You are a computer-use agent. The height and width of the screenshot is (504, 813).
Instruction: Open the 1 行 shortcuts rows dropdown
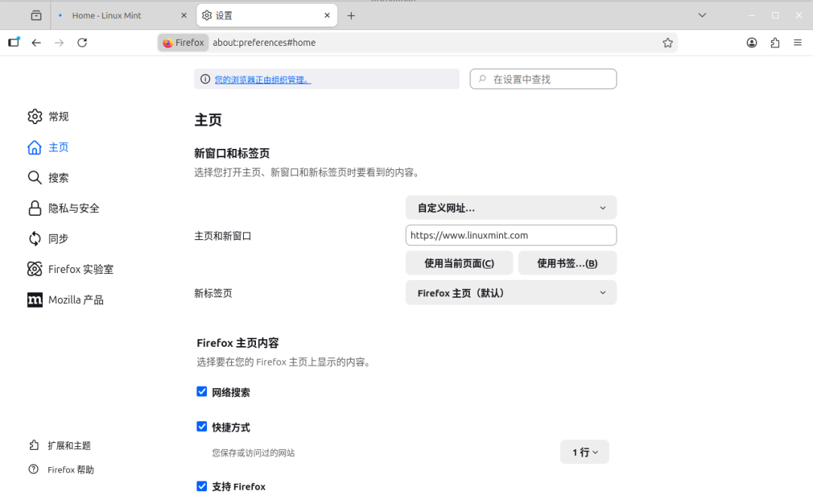pos(584,452)
